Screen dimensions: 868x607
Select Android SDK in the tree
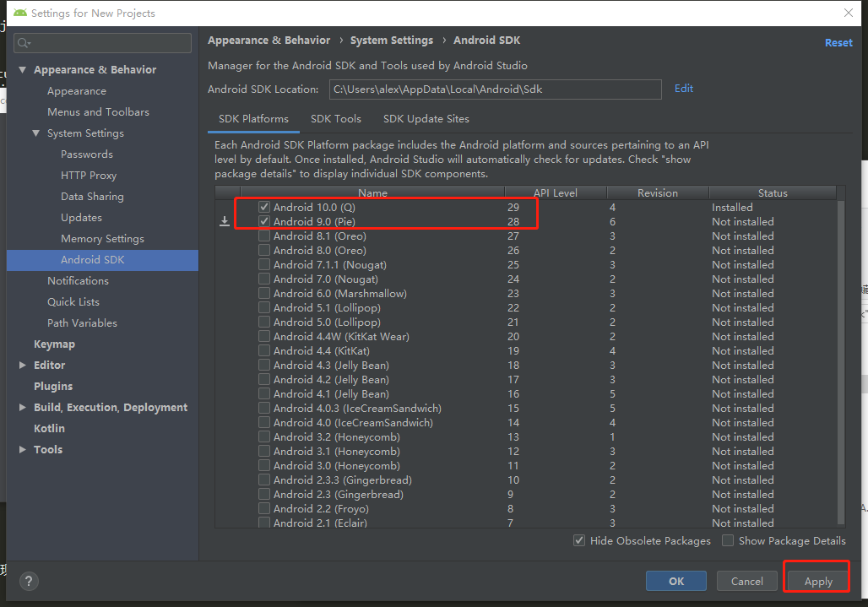[x=92, y=260]
